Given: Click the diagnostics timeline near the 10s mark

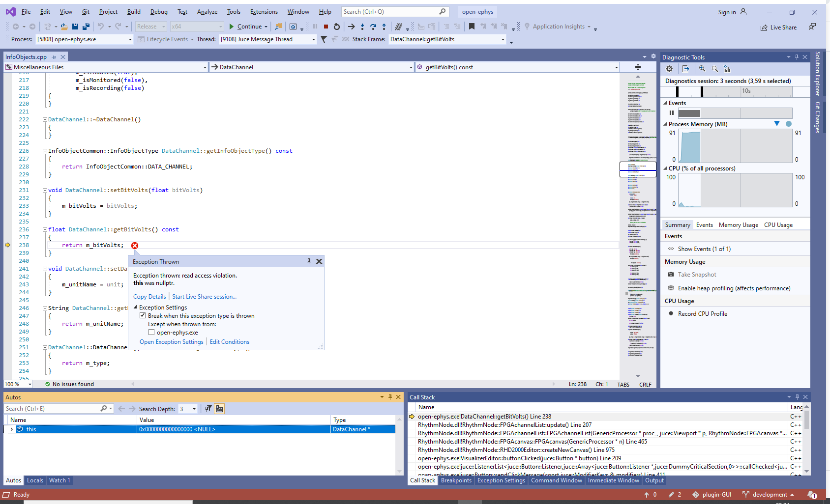Looking at the screenshot, I should click(x=745, y=91).
